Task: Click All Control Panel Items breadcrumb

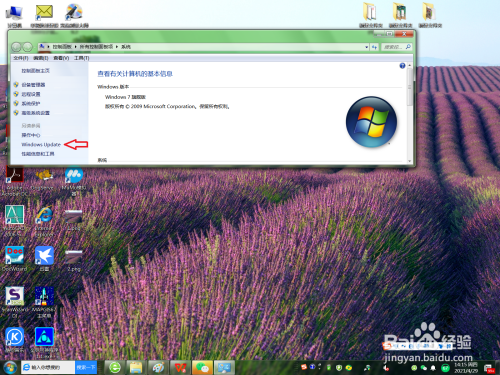Action: [x=96, y=47]
